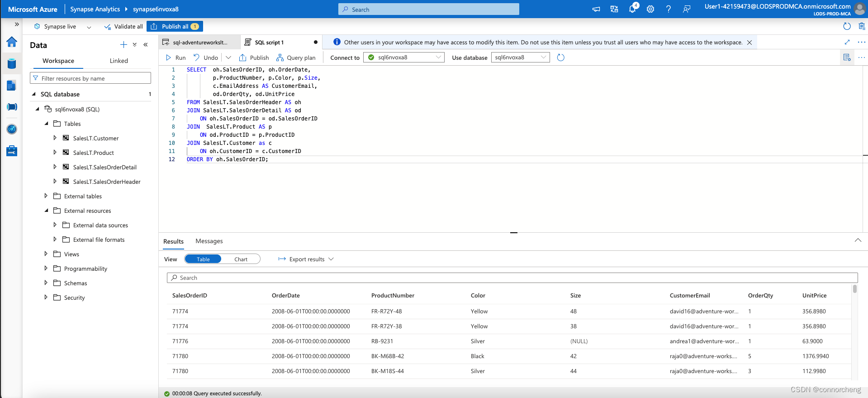The width and height of the screenshot is (868, 398).
Task: Open the sql-adventureworkslt tab
Action: tap(200, 43)
